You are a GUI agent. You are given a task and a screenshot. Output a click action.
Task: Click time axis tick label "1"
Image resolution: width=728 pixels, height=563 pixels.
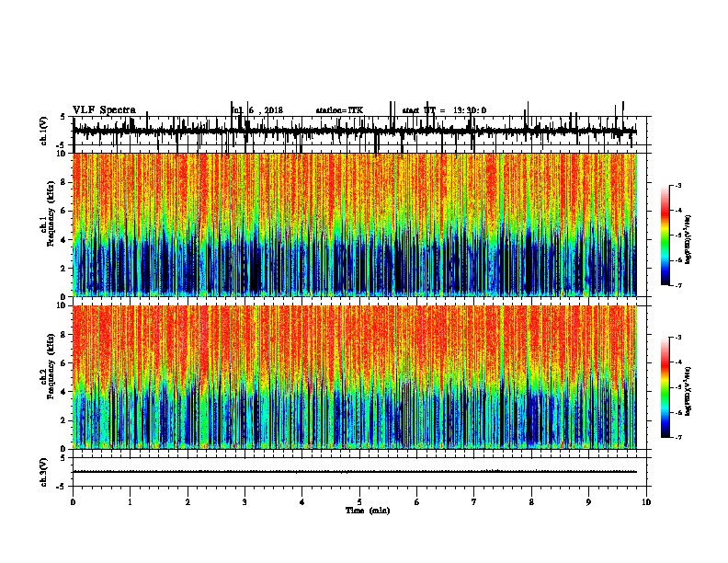[x=131, y=502]
